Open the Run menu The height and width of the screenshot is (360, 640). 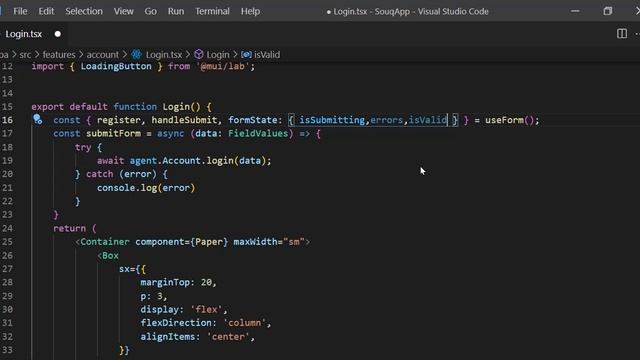click(x=176, y=11)
